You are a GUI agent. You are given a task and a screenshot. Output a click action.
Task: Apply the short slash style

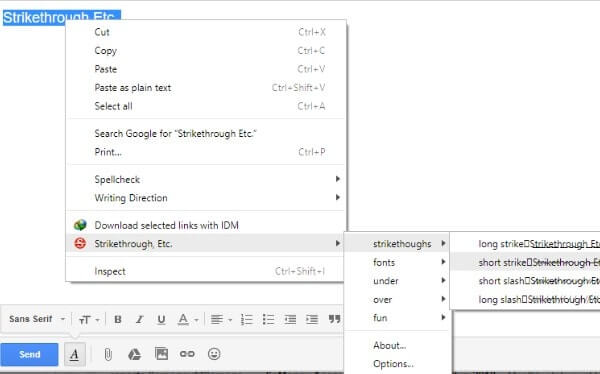[x=525, y=281]
